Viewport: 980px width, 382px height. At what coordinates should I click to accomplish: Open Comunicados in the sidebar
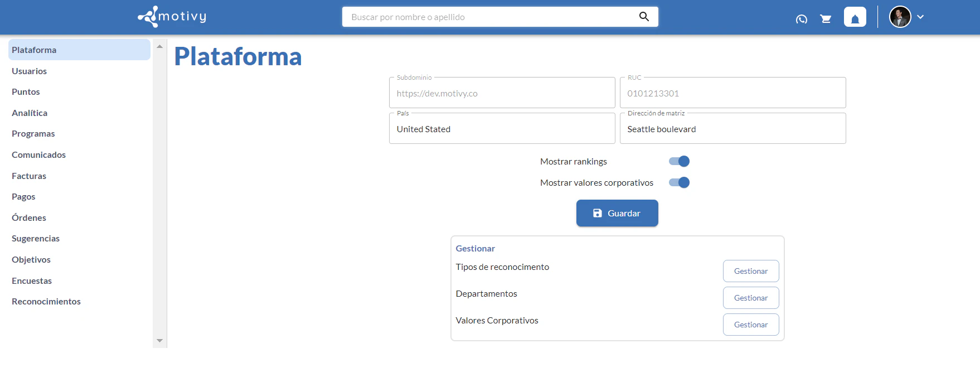coord(79,154)
